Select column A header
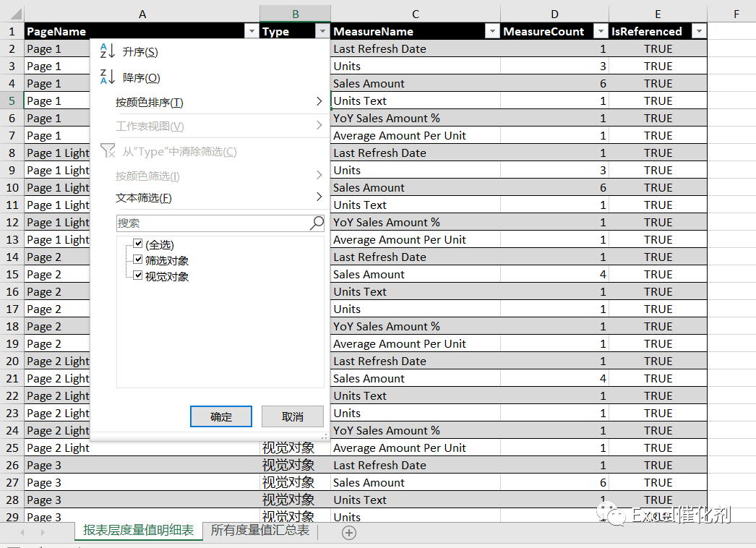 pos(142,14)
